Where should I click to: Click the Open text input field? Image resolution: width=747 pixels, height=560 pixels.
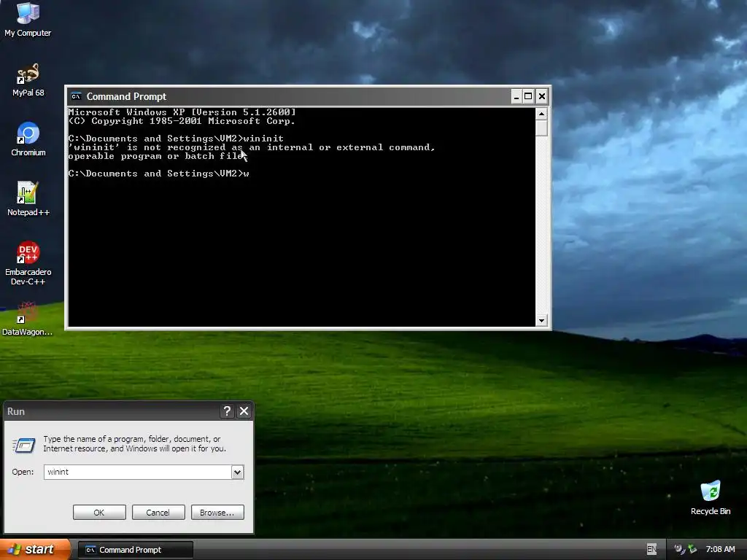tap(138, 472)
